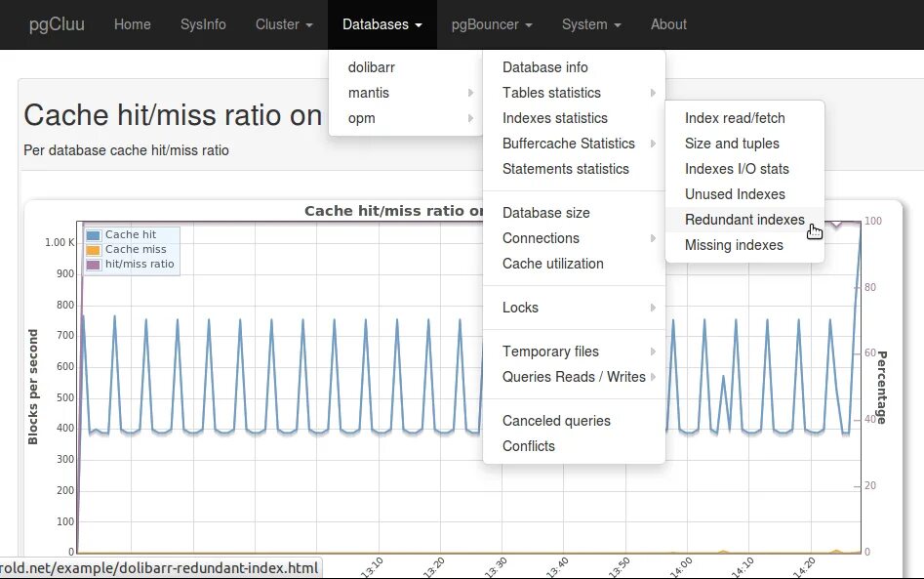Click the 'Cache miss' legend label

[137, 249]
